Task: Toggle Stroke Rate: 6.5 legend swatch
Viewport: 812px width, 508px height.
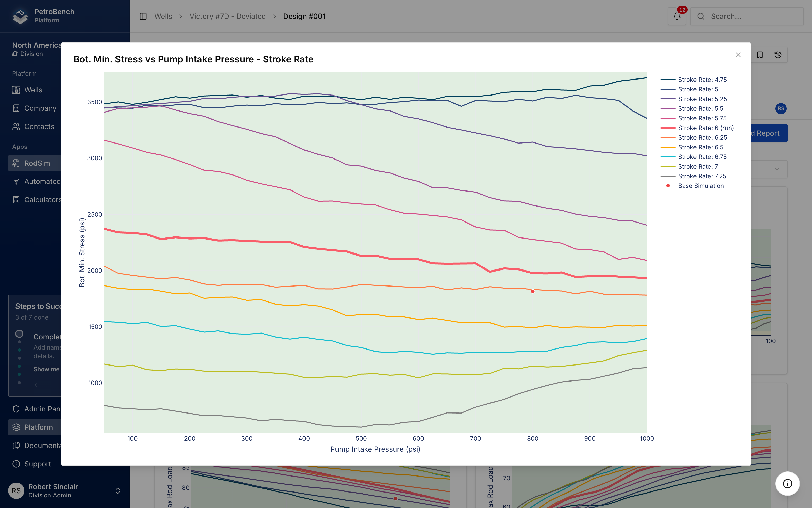Action: click(668, 147)
